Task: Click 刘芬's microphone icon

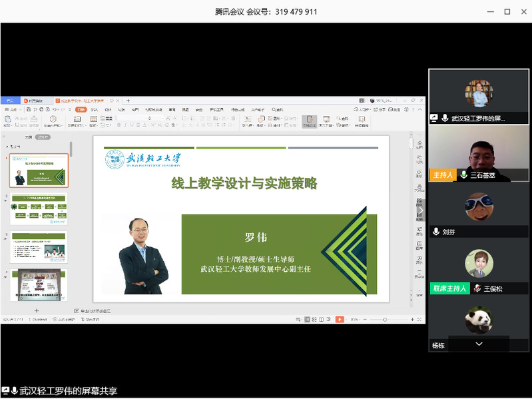Action: tap(436, 232)
